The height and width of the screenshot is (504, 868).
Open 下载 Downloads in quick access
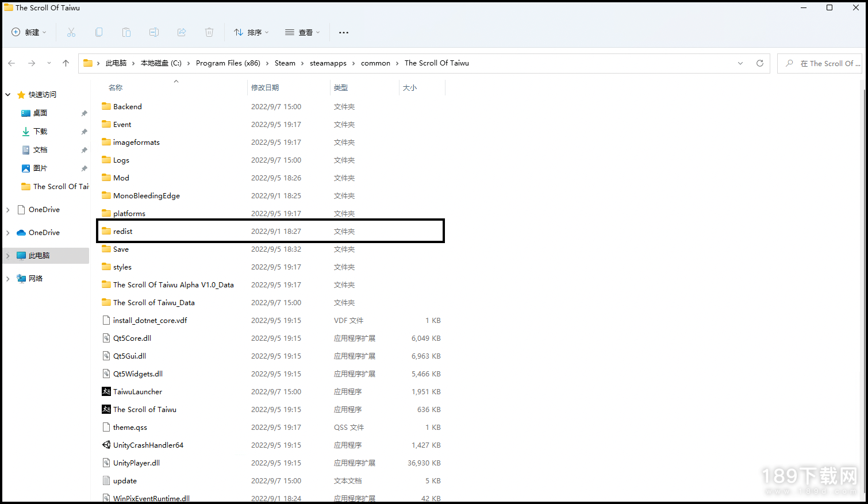[40, 132]
